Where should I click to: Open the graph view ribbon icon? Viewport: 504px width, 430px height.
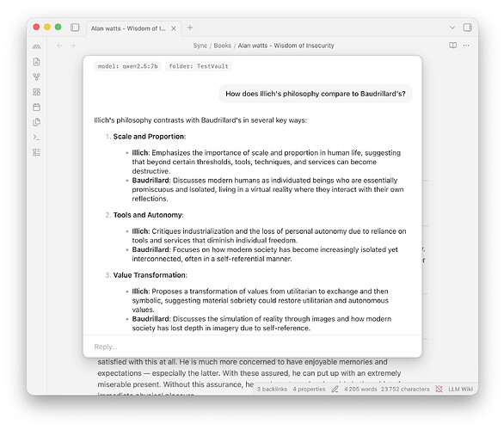click(x=37, y=77)
